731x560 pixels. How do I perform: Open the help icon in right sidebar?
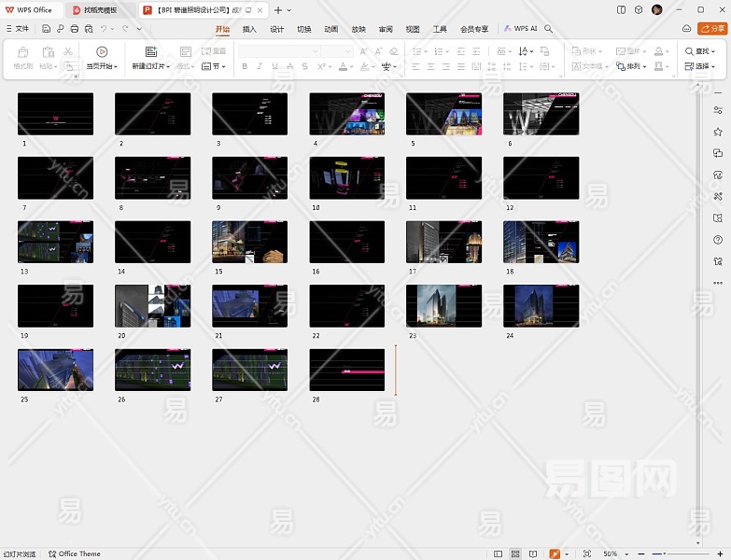click(x=717, y=240)
